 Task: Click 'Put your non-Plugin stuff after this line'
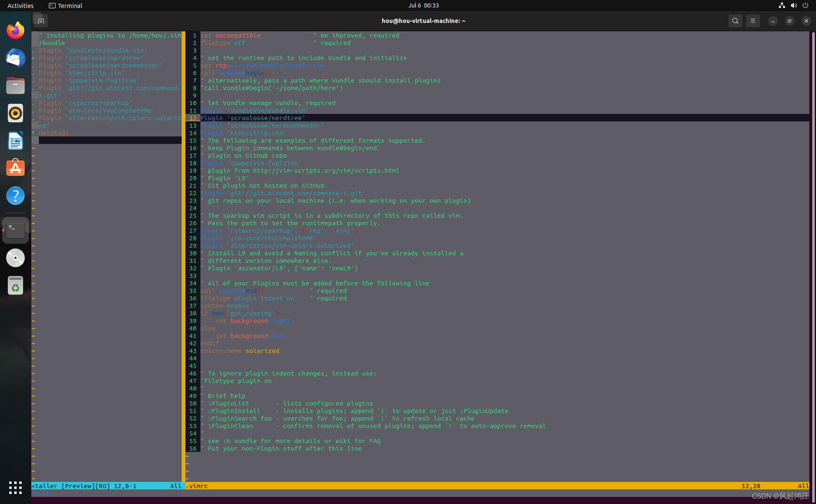[x=285, y=449]
